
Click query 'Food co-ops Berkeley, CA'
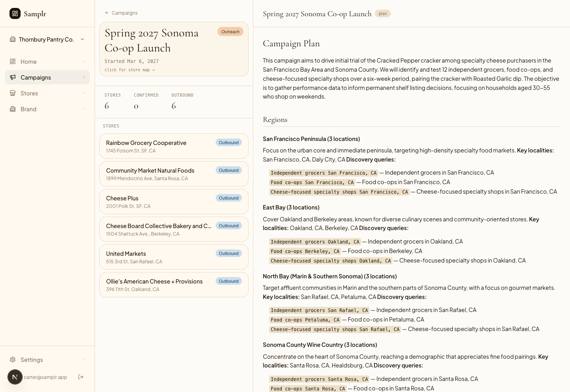point(305,251)
